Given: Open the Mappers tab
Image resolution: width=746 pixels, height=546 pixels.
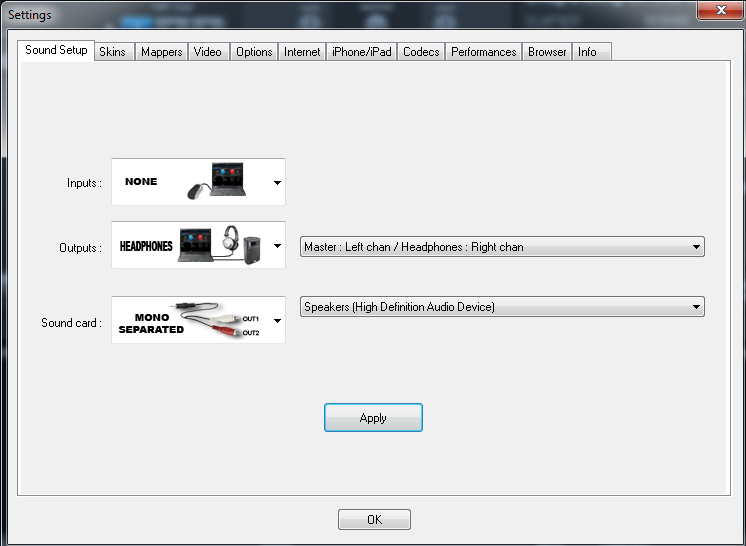Looking at the screenshot, I should point(162,52).
